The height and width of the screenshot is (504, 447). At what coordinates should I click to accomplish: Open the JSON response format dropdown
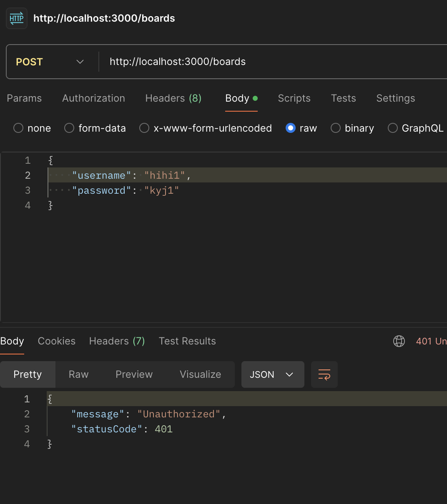pos(273,374)
